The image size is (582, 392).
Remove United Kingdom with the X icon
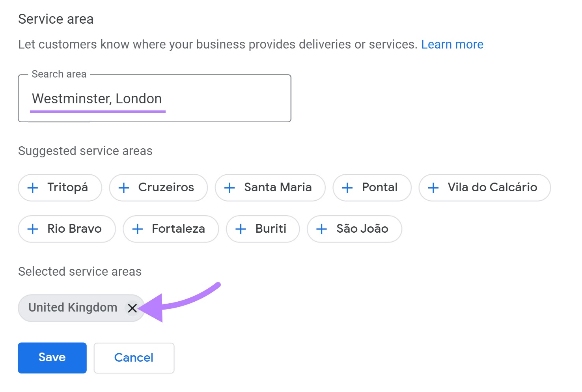pos(132,308)
